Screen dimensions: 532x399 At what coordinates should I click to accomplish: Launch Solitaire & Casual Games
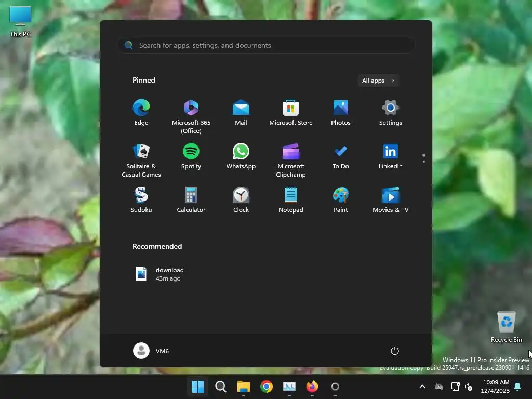click(x=141, y=161)
